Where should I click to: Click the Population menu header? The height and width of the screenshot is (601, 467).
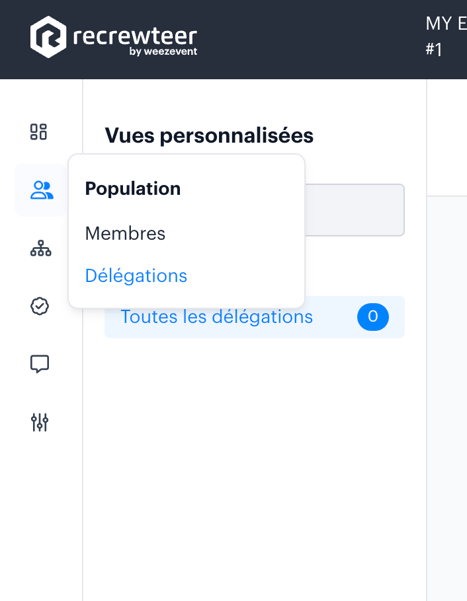[x=133, y=189]
